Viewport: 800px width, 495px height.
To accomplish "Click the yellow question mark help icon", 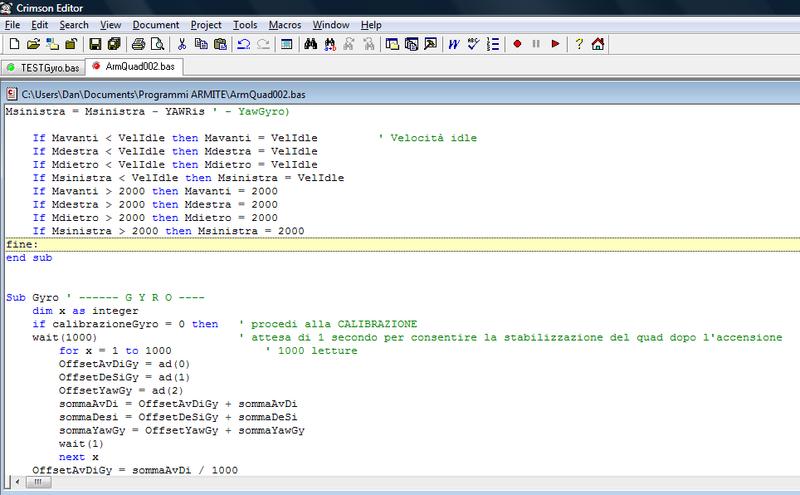I will pyautogui.click(x=579, y=44).
